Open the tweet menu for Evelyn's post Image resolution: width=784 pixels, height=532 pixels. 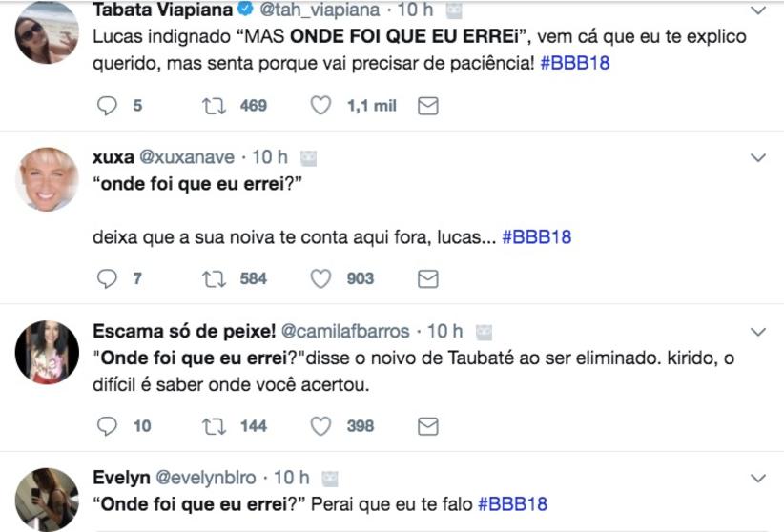(758, 477)
